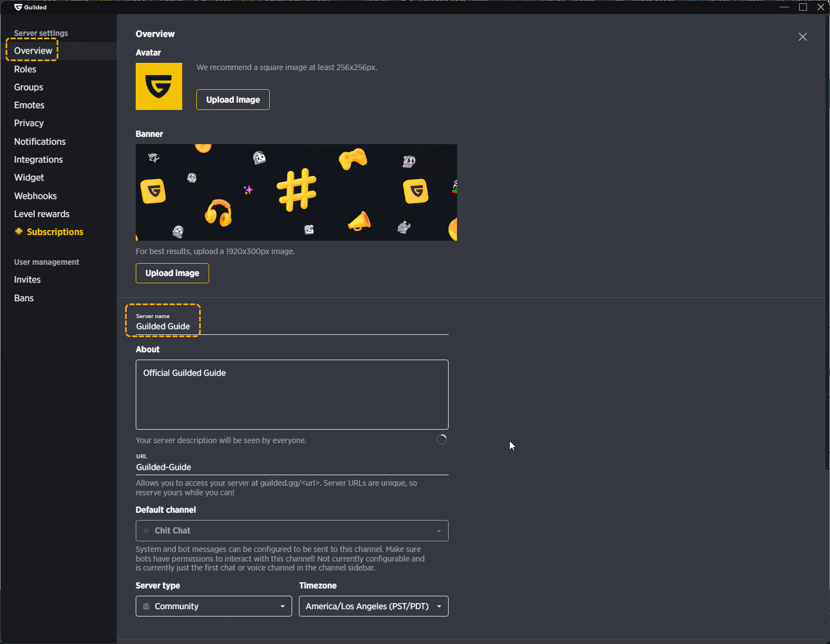Click Upload image for the avatar
Viewport: 830px width, 644px height.
click(x=233, y=100)
